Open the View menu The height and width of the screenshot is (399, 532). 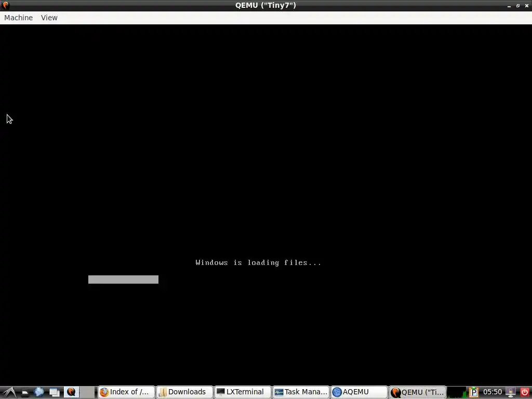49,18
